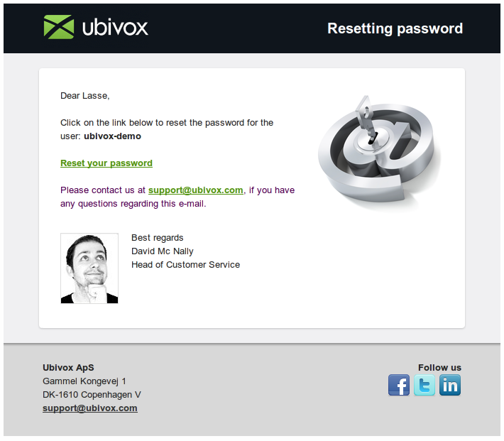This screenshot has width=504, height=441.
Task: Open the footer support@ubivox.com email link
Action: 90,408
